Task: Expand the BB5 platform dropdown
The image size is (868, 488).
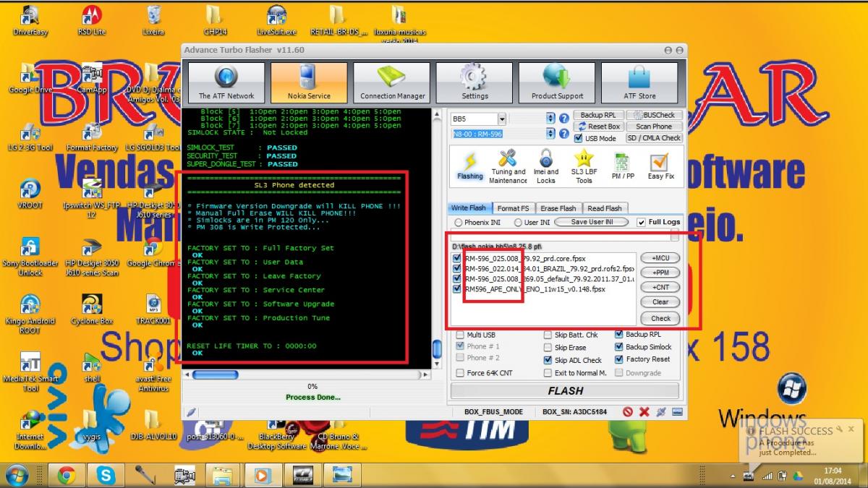Action: [501, 119]
